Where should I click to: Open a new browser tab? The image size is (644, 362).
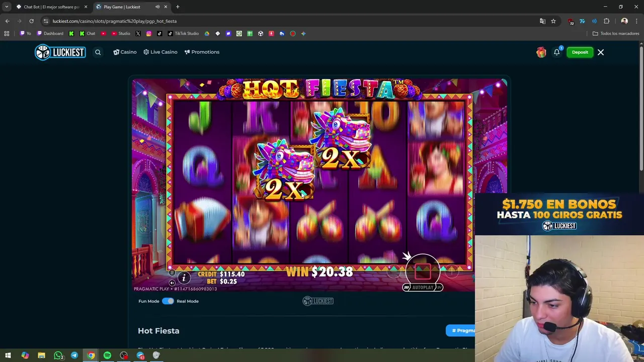coord(178,7)
